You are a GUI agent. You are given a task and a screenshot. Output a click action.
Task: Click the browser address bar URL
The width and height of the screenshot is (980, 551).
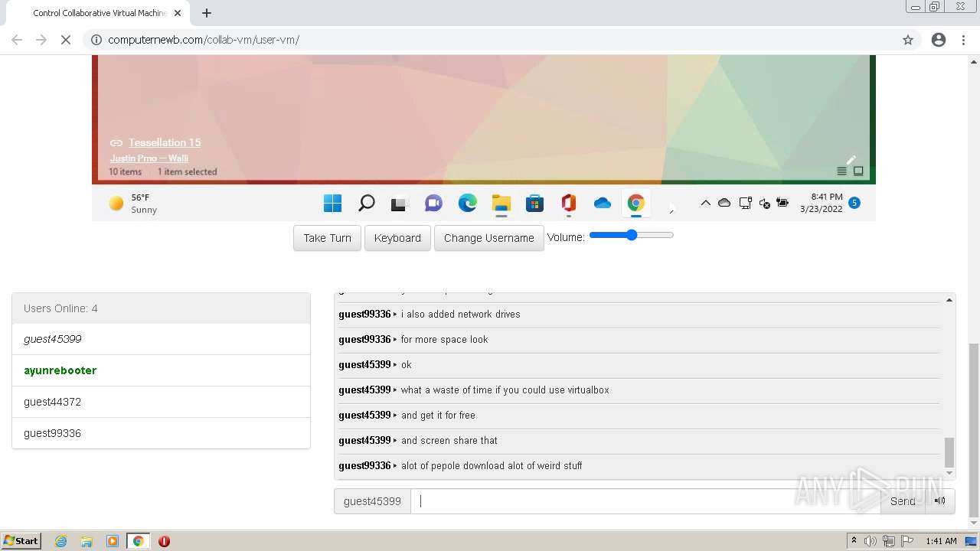[x=204, y=40]
